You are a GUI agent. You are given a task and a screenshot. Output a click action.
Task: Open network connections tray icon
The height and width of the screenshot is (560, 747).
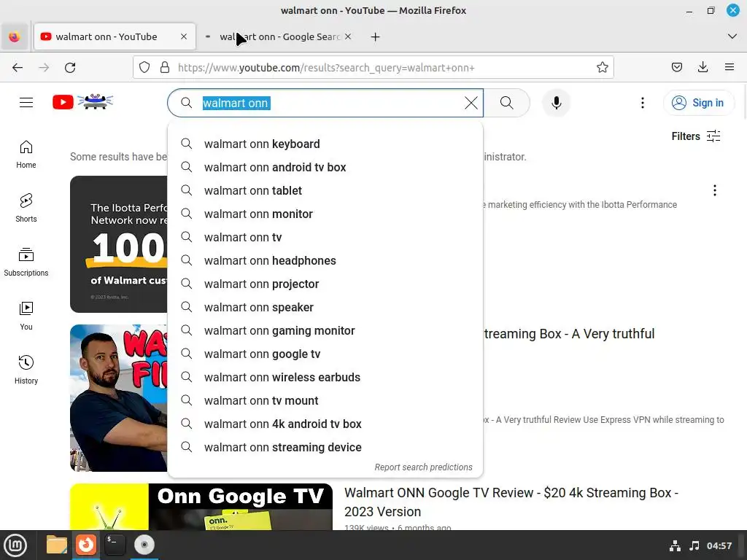coord(675,545)
